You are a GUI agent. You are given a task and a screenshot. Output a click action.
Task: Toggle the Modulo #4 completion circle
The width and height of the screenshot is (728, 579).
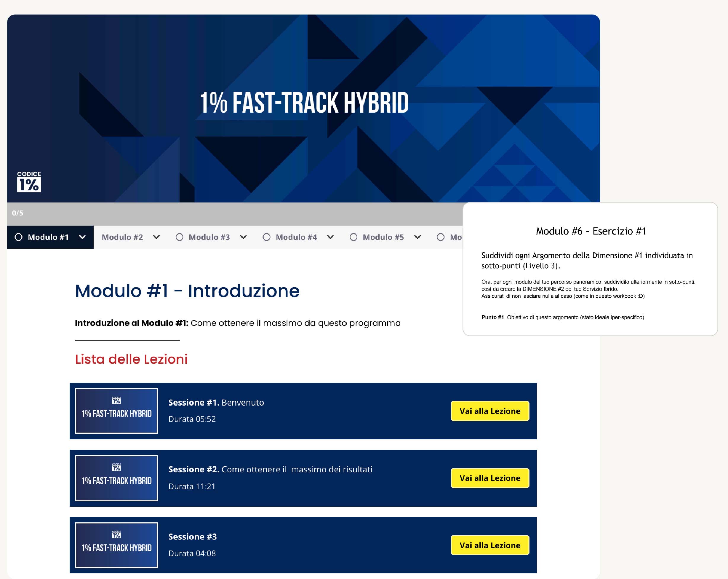click(x=266, y=237)
